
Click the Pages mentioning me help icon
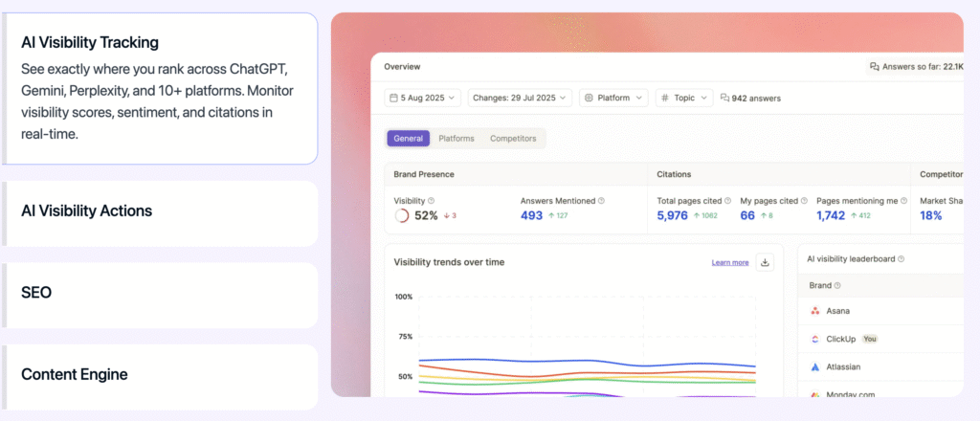pyautogui.click(x=903, y=201)
